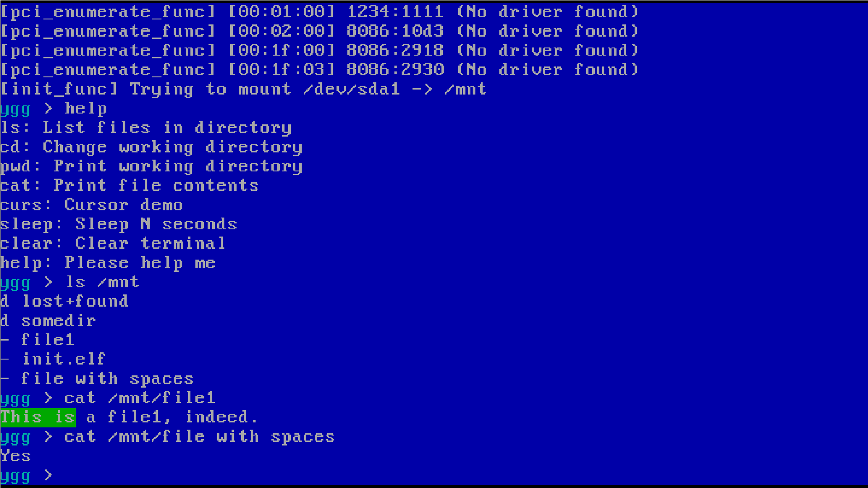Click the 'ygg > help' command line
This screenshot has height=488, width=868.
pyautogui.click(x=53, y=109)
